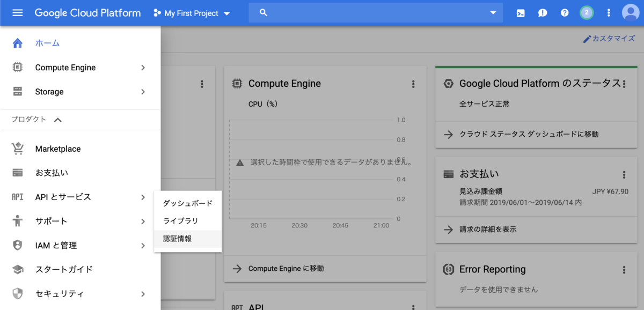Click the Compute Engine card chip icon
This screenshot has width=644, height=310.
pos(236,84)
